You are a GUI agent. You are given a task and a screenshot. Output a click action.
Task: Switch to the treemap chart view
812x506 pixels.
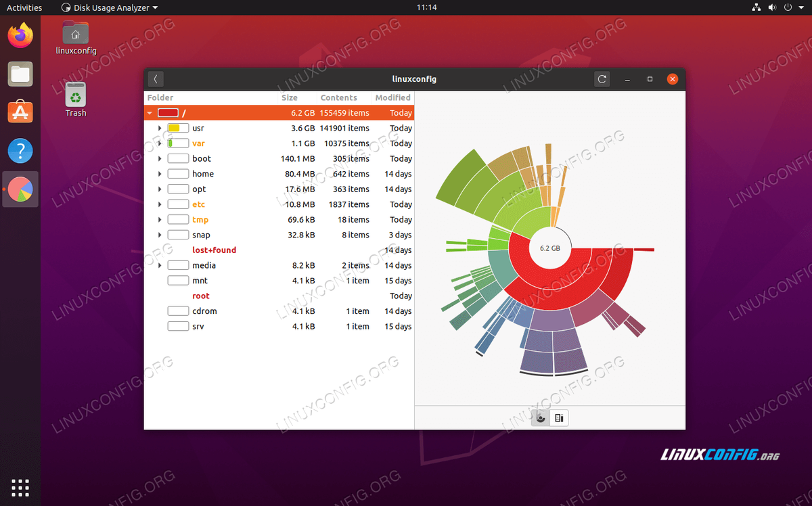(x=559, y=418)
